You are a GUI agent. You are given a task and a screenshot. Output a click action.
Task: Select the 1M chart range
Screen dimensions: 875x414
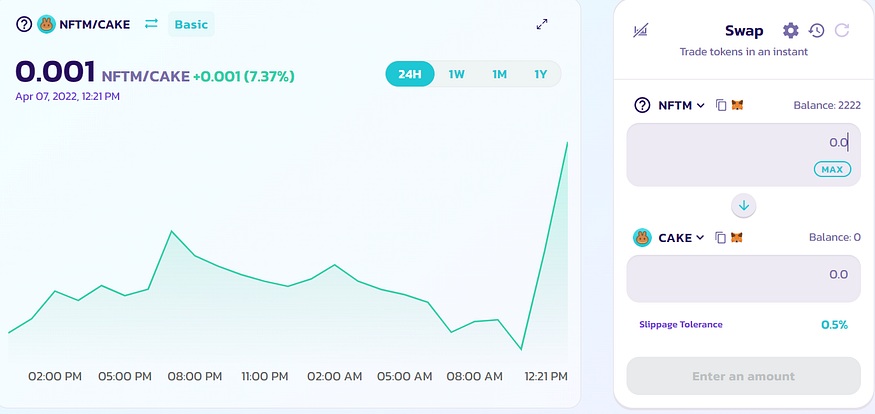point(499,74)
